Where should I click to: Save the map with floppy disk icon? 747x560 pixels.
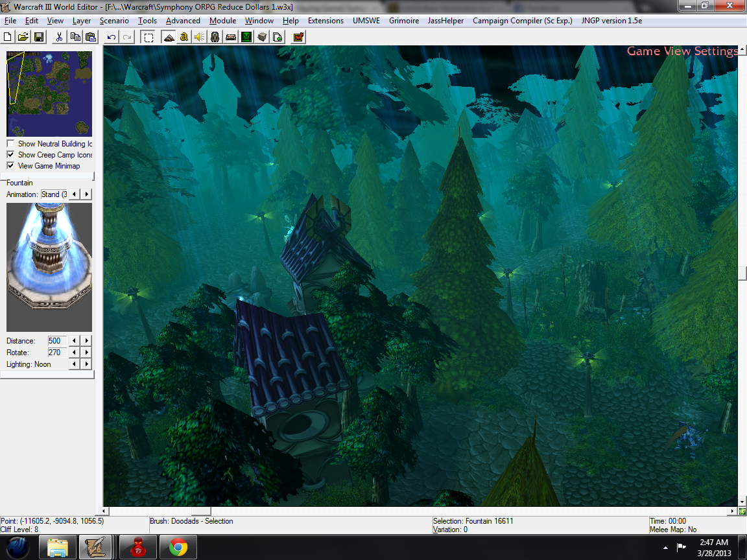point(39,37)
